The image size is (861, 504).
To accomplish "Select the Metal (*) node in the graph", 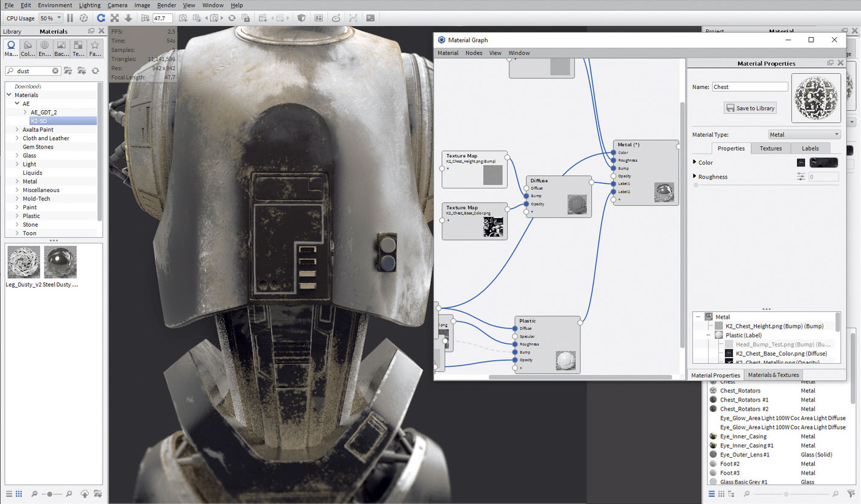I will [646, 172].
